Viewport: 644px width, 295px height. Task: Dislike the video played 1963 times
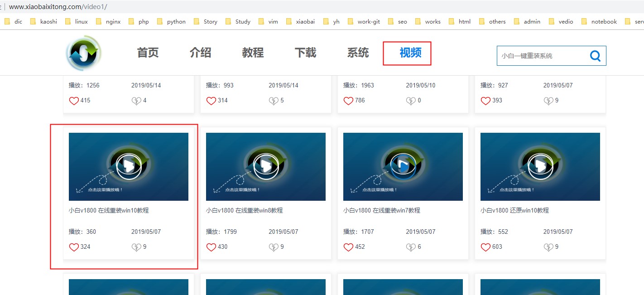coord(411,101)
